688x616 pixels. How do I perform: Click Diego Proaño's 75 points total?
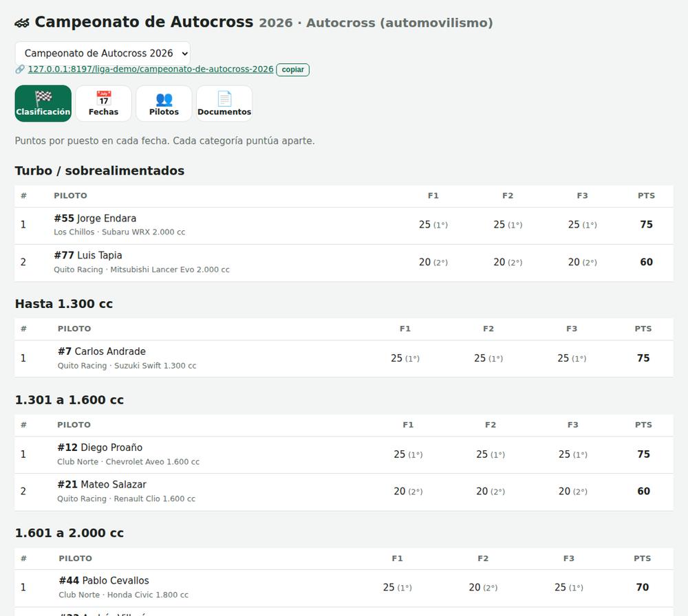pyautogui.click(x=644, y=454)
